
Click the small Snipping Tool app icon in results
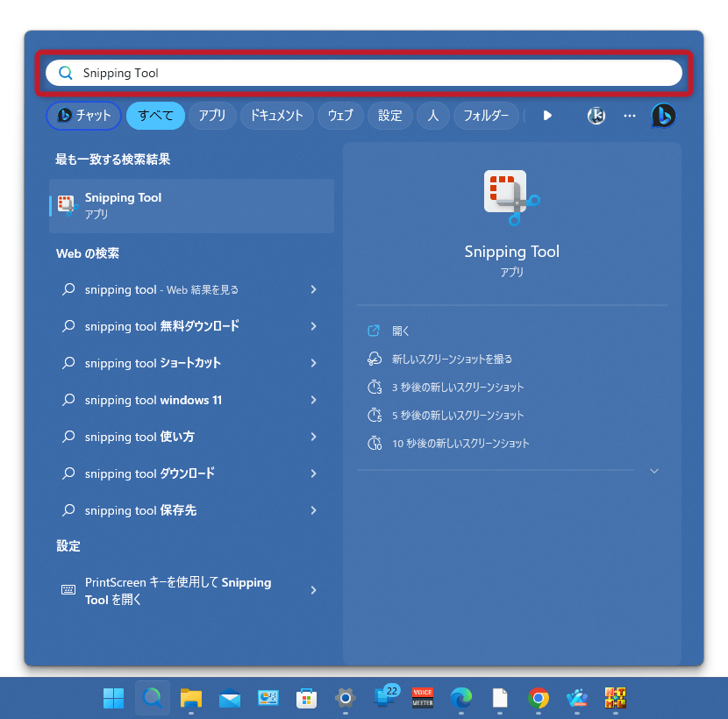pos(67,206)
